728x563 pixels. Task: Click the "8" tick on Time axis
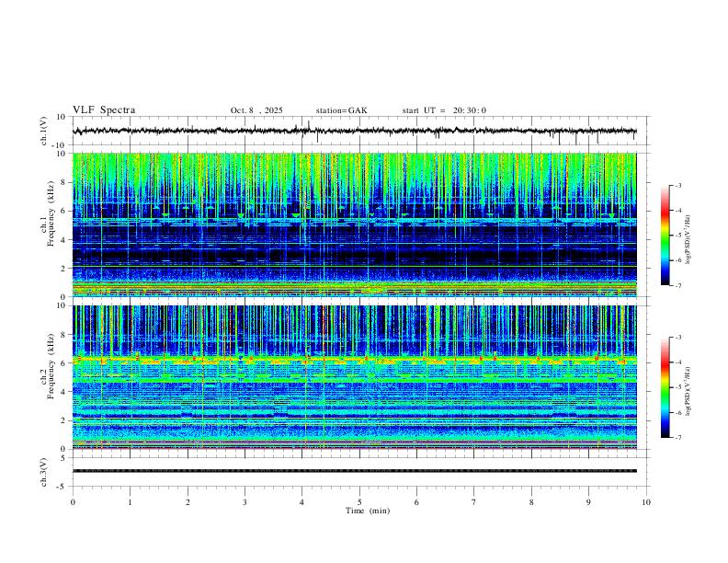(x=531, y=502)
